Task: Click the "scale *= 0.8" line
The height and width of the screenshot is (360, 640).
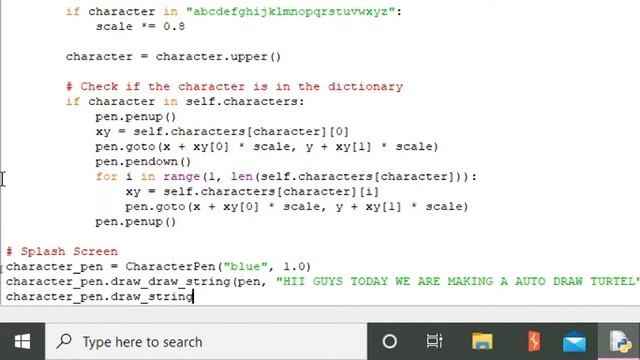Action: click(x=140, y=27)
